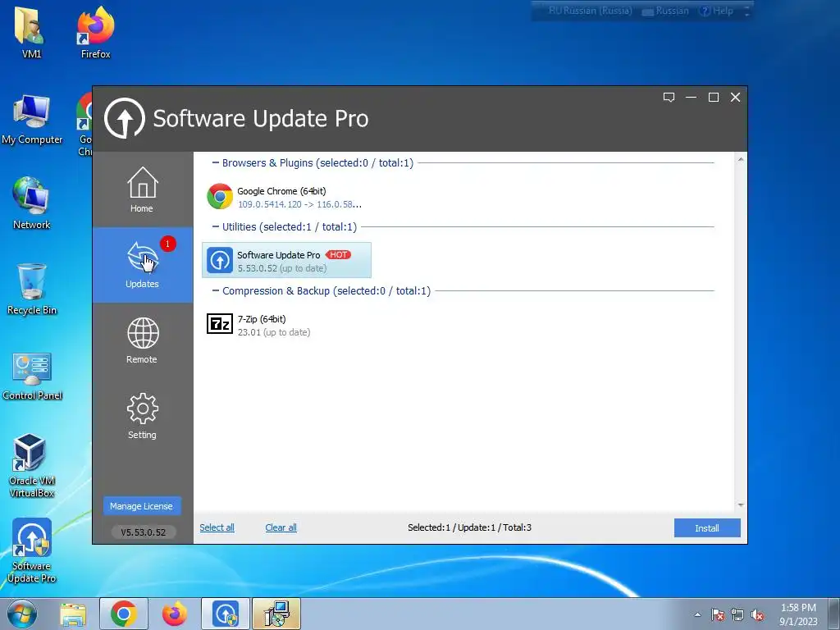The width and height of the screenshot is (840, 630).
Task: Collapse the Browsers & Plugins group
Action: pyautogui.click(x=216, y=163)
